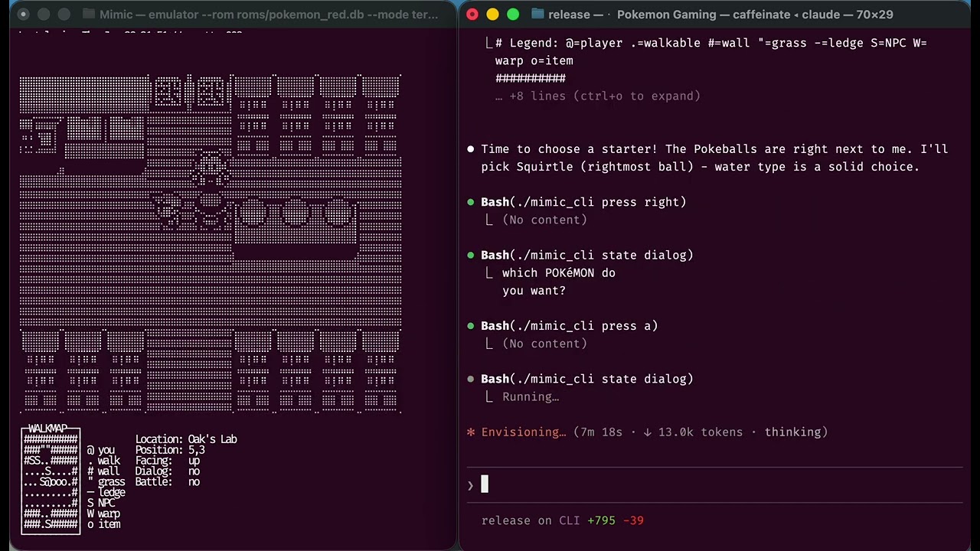Click the red "-39" deletions count
Viewport: 980px width, 551px height.
[x=633, y=520]
